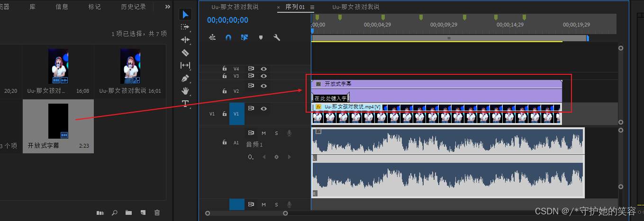
Task: Select Uu-那女孩对我说.mp4 video clip on V1
Action: pyautogui.click(x=436, y=114)
